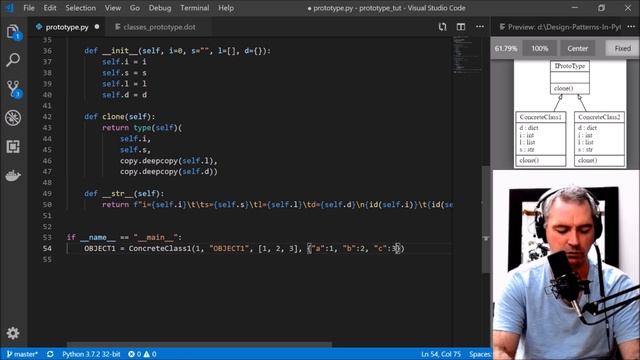The height and width of the screenshot is (360, 640).
Task: Open the Search view in activity bar
Action: tap(13, 60)
